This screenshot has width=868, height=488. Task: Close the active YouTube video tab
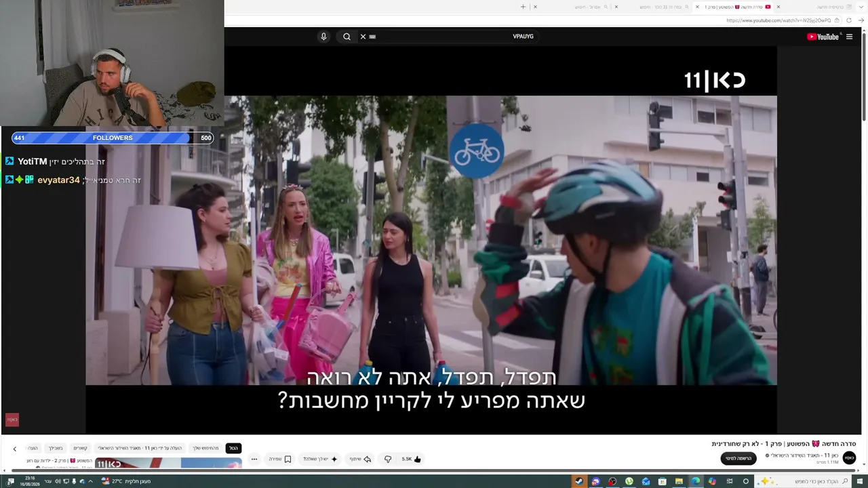[697, 7]
